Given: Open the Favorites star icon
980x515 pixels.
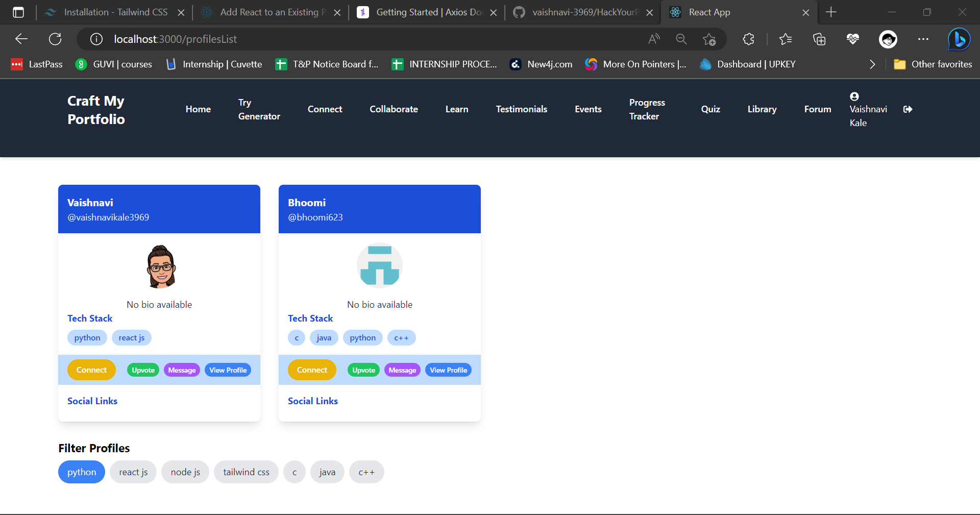Looking at the screenshot, I should pos(786,39).
